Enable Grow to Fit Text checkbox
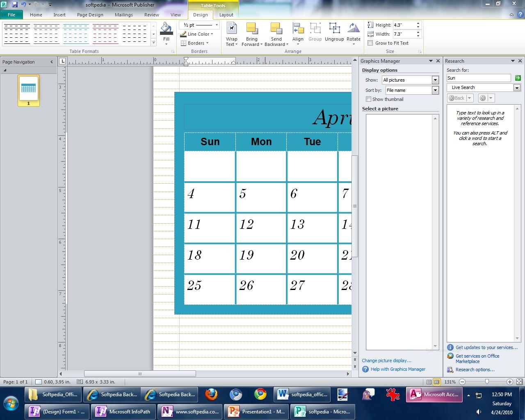This screenshot has width=525, height=420. coord(370,43)
